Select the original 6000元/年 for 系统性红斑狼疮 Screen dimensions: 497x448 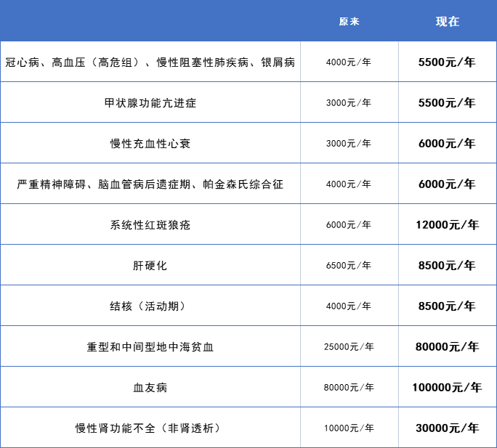pos(349,225)
